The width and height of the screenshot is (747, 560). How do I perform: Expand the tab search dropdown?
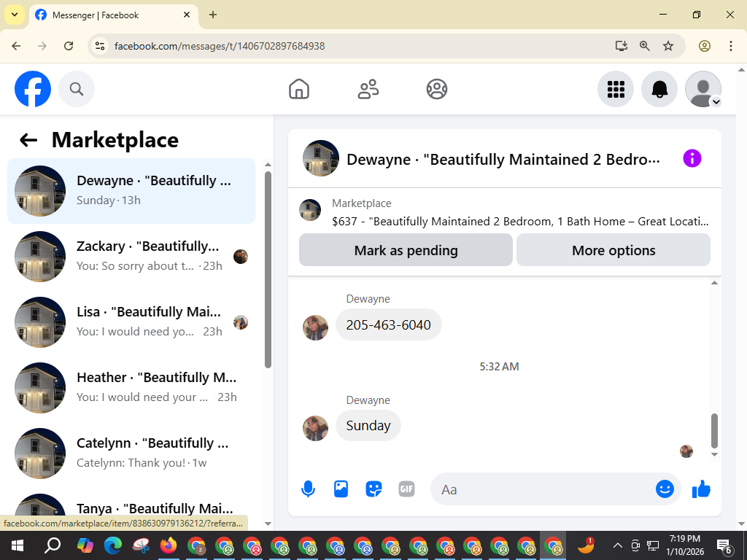[x=15, y=15]
